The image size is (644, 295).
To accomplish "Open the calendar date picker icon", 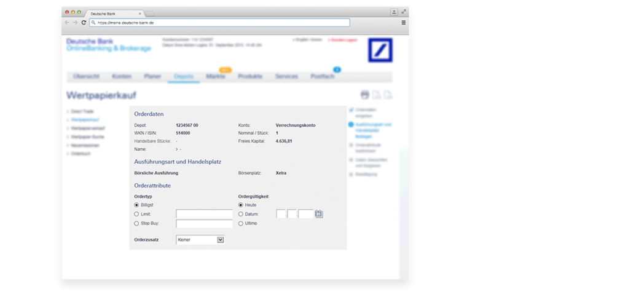I will tap(319, 214).
